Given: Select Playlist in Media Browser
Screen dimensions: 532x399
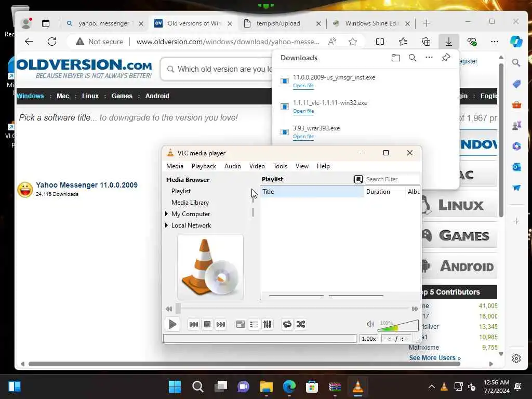Looking at the screenshot, I should (181, 191).
